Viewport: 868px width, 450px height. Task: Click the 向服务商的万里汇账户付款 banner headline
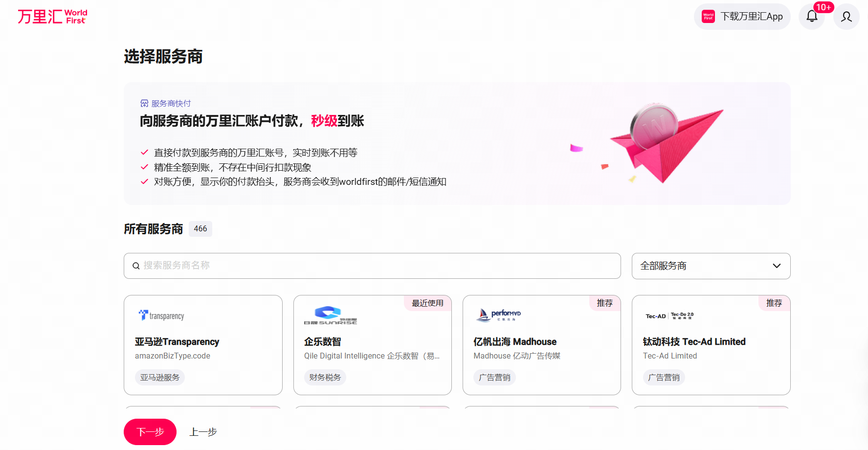coord(252,121)
